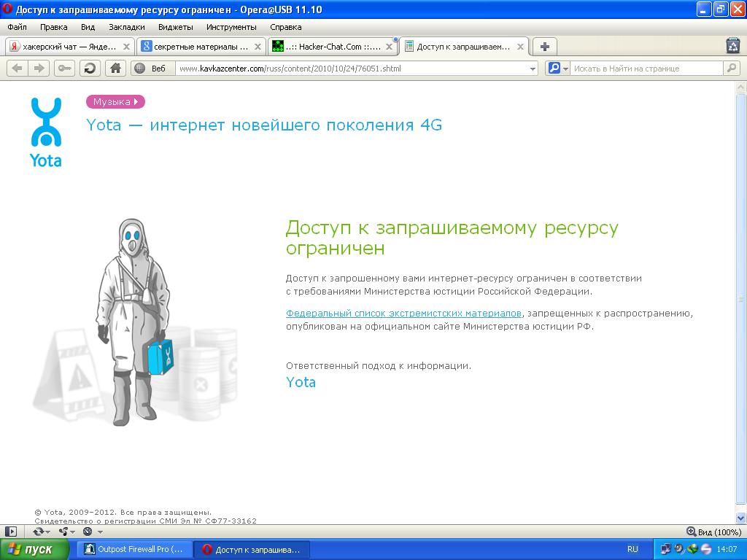Close the хакерский чат Яндекс tab
This screenshot has height=560, width=747.
126,47
